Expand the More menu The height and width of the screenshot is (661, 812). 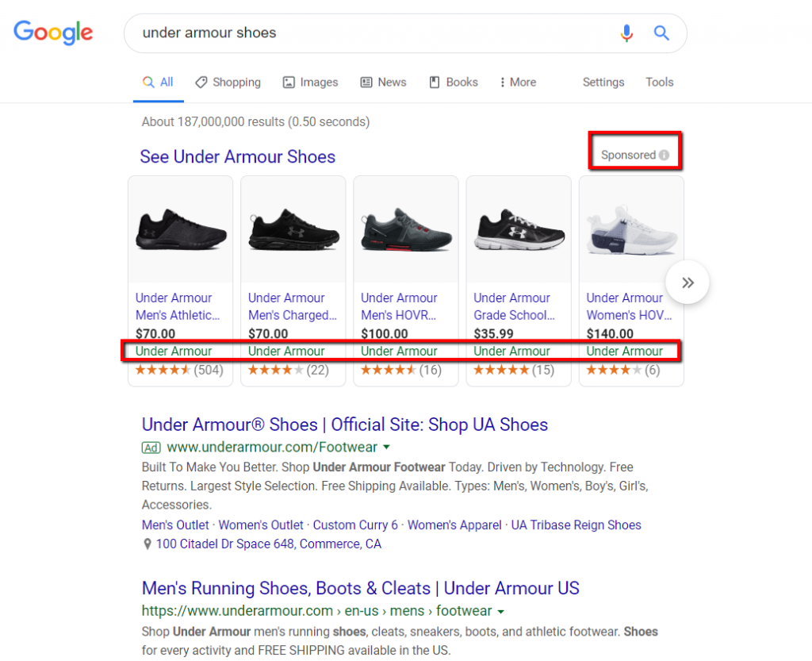(x=517, y=83)
